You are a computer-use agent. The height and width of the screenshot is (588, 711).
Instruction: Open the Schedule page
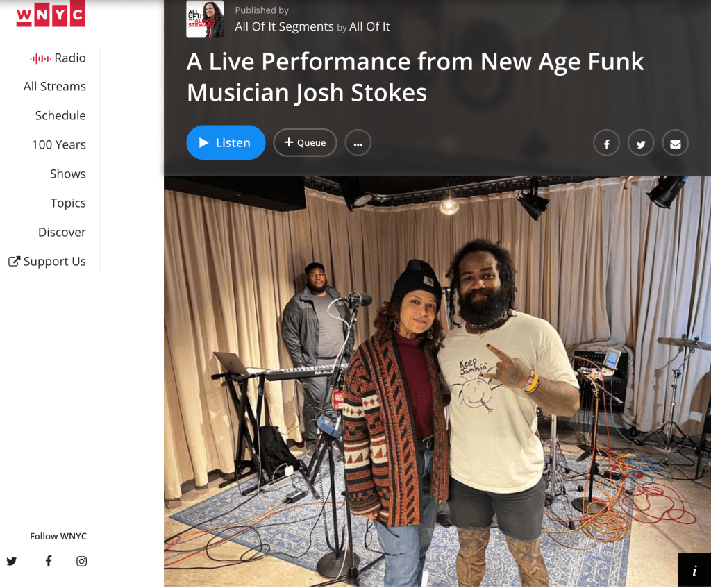tap(61, 115)
